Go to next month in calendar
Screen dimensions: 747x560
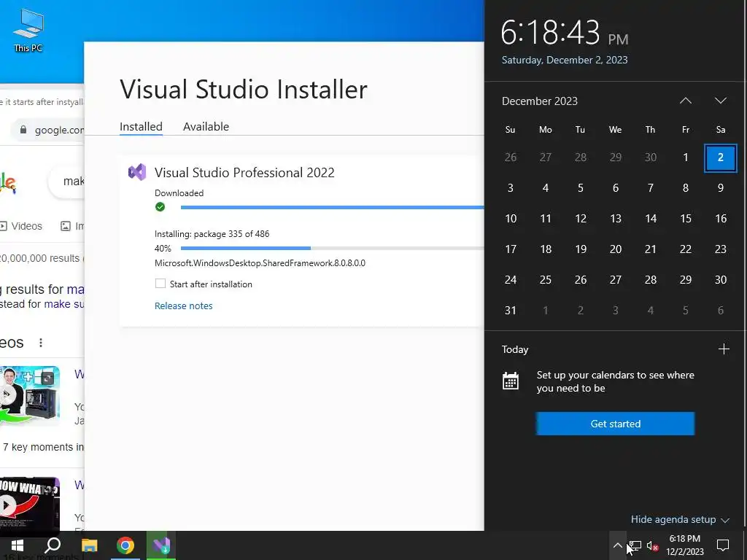(x=720, y=101)
